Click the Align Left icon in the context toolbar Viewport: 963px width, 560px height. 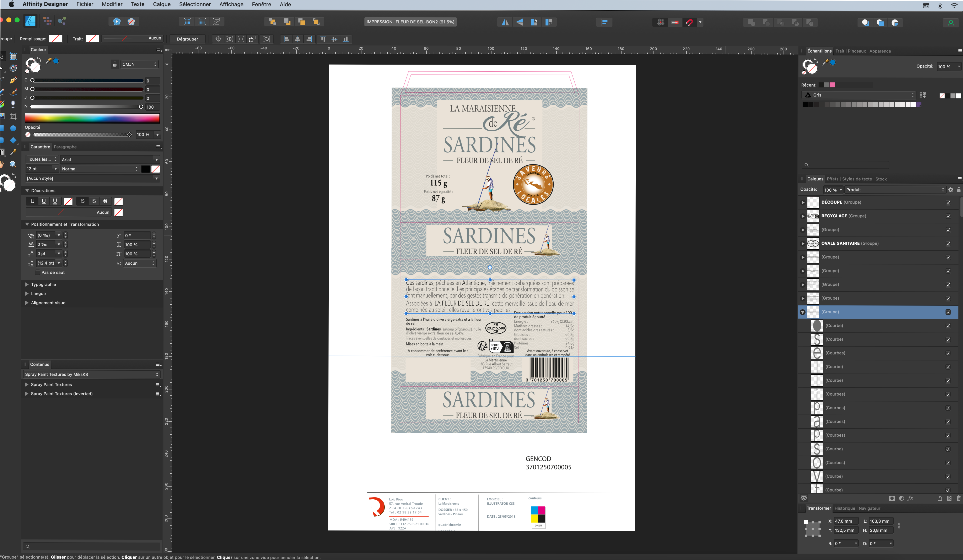pyautogui.click(x=287, y=39)
